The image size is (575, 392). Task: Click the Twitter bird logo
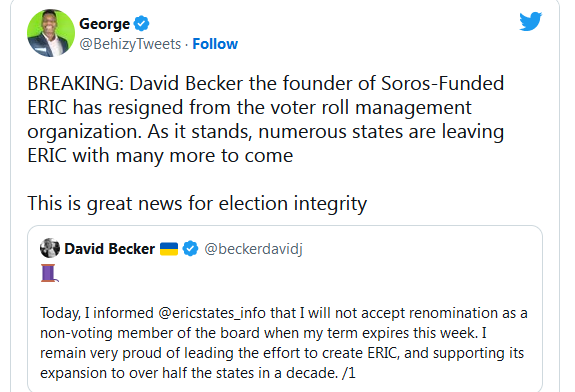pyautogui.click(x=530, y=21)
